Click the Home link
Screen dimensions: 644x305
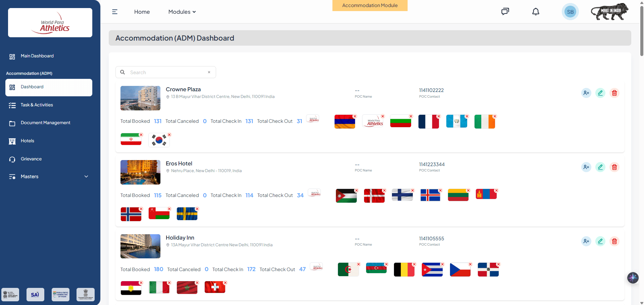coord(142,12)
